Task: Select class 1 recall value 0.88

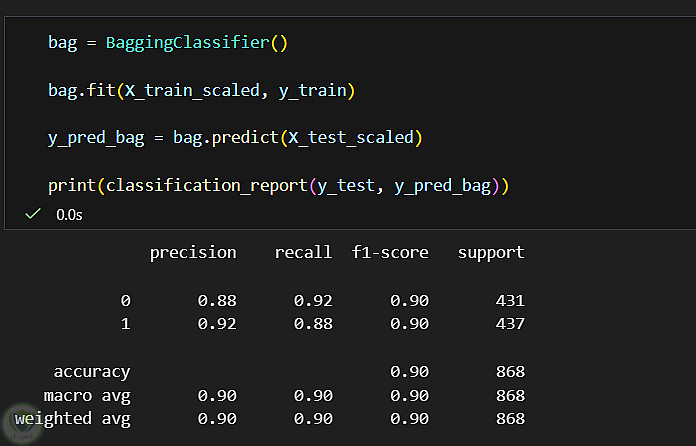Action: (x=313, y=324)
